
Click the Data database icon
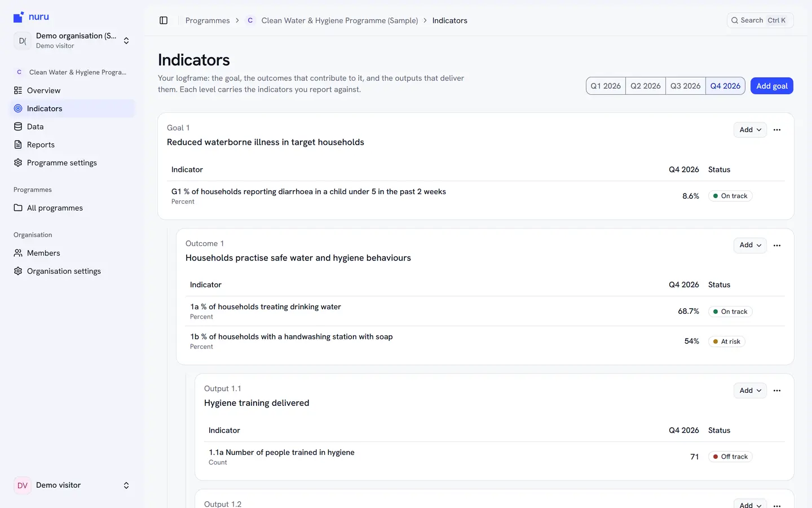tap(18, 126)
